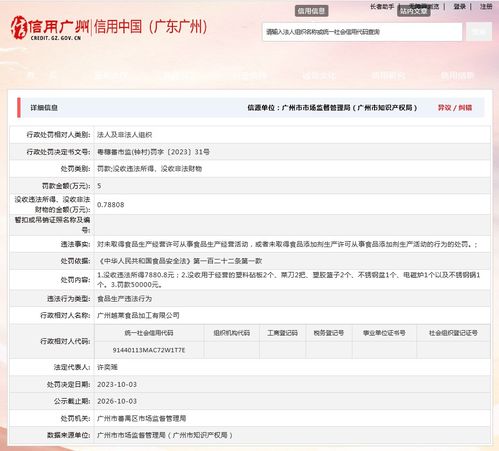The width and height of the screenshot is (499, 451).
Task: Click the 食品安全法 legal basis text
Action: pyautogui.click(x=180, y=261)
